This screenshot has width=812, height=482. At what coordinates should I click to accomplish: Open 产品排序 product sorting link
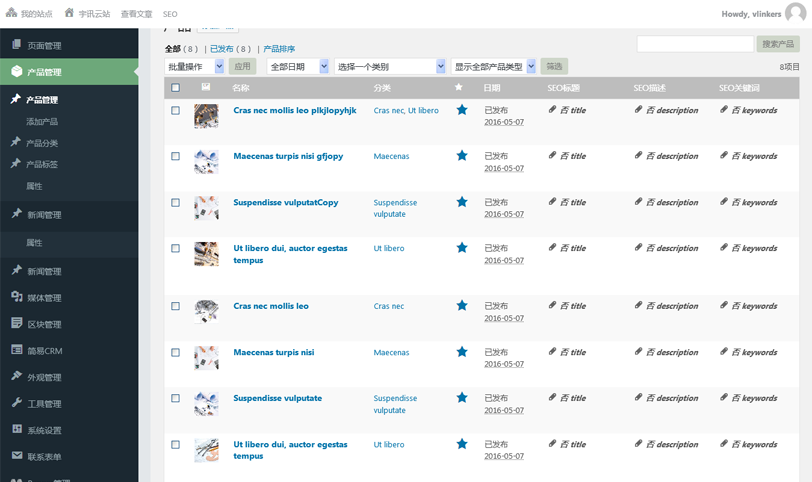279,49
